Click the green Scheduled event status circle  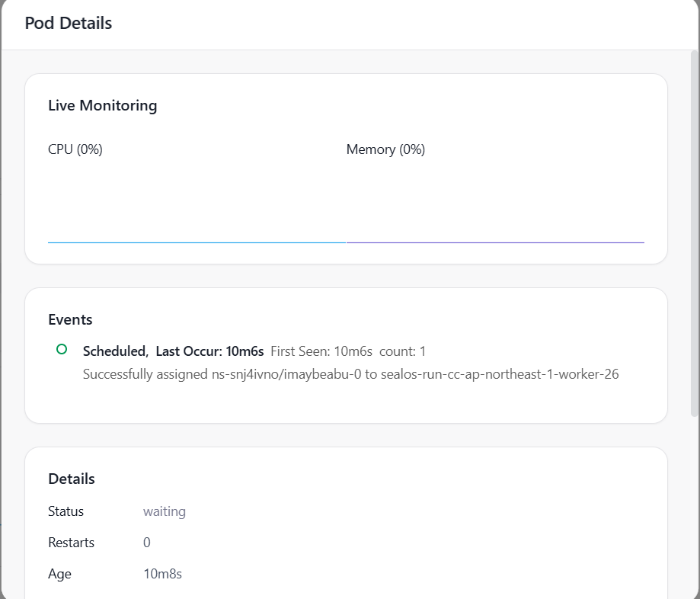62,349
